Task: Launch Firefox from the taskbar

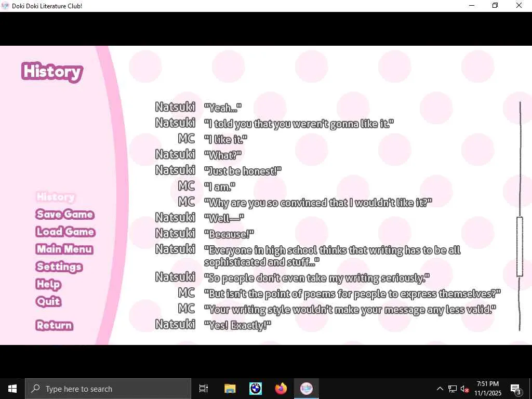Action: click(x=281, y=389)
